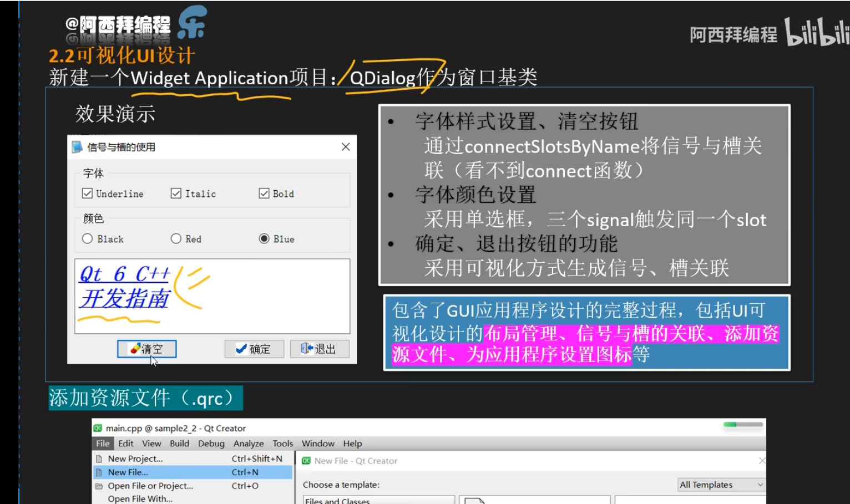Toggle the Bold checkbox
Screen dimensions: 850x504
click(x=264, y=194)
